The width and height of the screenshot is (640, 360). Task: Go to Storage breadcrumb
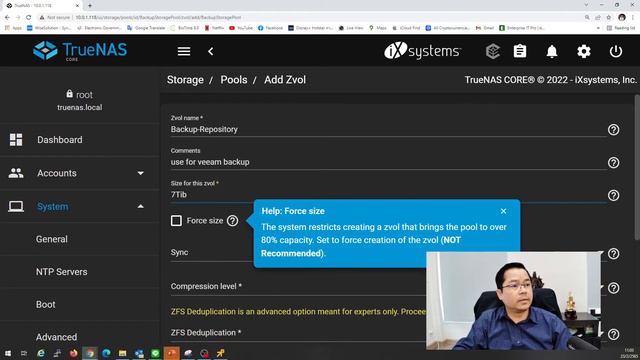[x=185, y=80]
